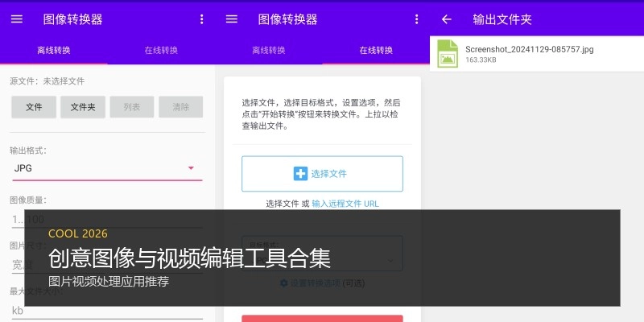Screen dimensions: 644x322
Task: Switch to the 在线转换 tab on the first screen
Action: tap(161, 50)
